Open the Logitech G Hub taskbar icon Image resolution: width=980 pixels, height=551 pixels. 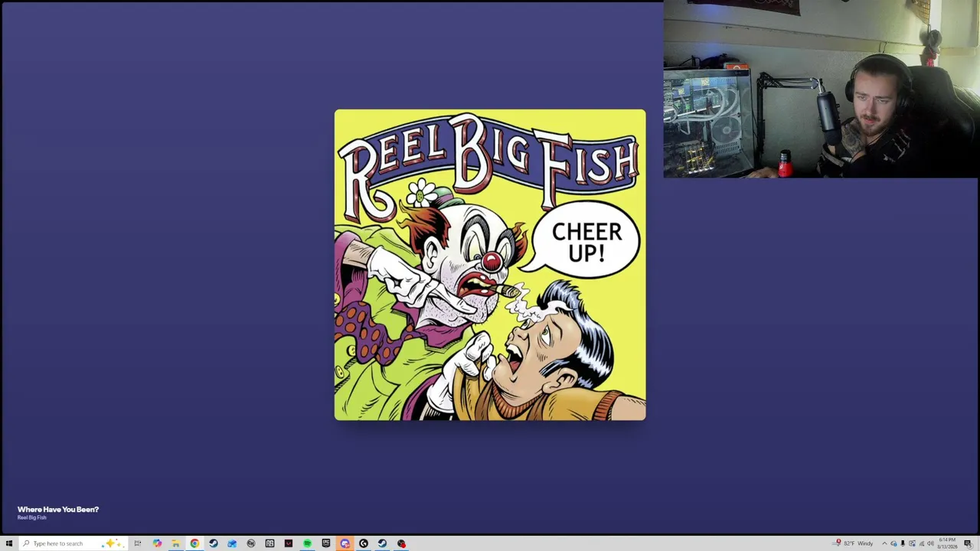click(x=364, y=543)
